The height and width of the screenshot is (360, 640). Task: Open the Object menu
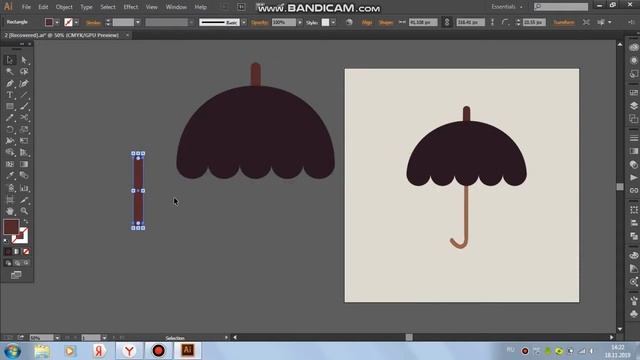(64, 7)
